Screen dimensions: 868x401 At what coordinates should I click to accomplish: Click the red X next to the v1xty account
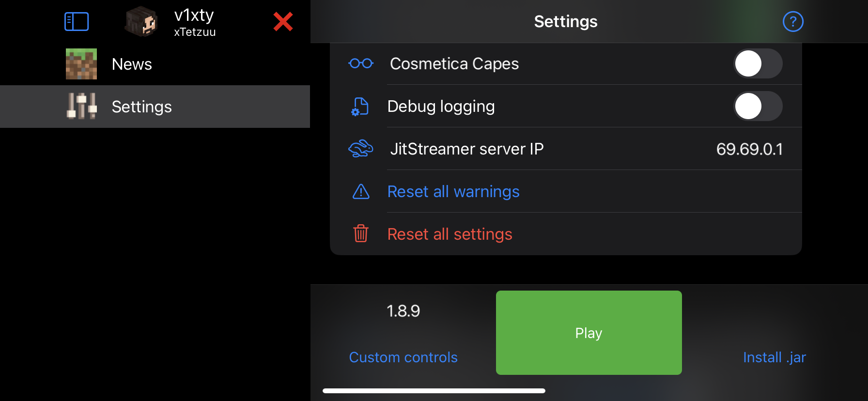(283, 21)
